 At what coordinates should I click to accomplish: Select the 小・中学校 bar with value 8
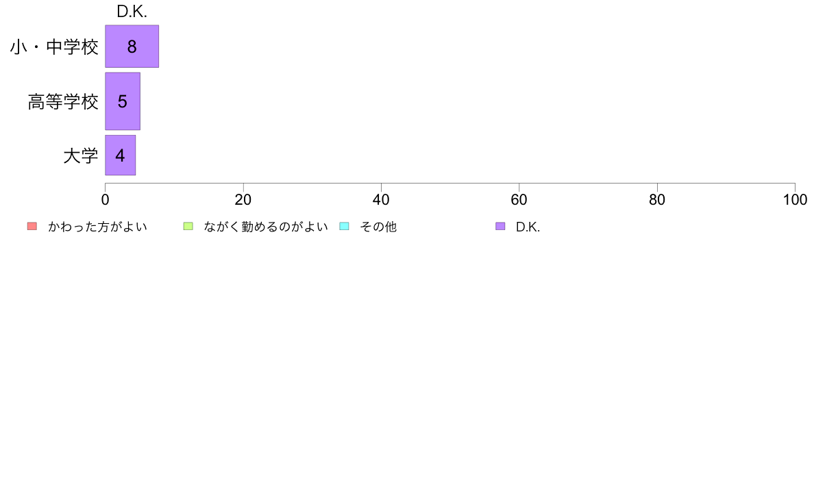(x=132, y=46)
